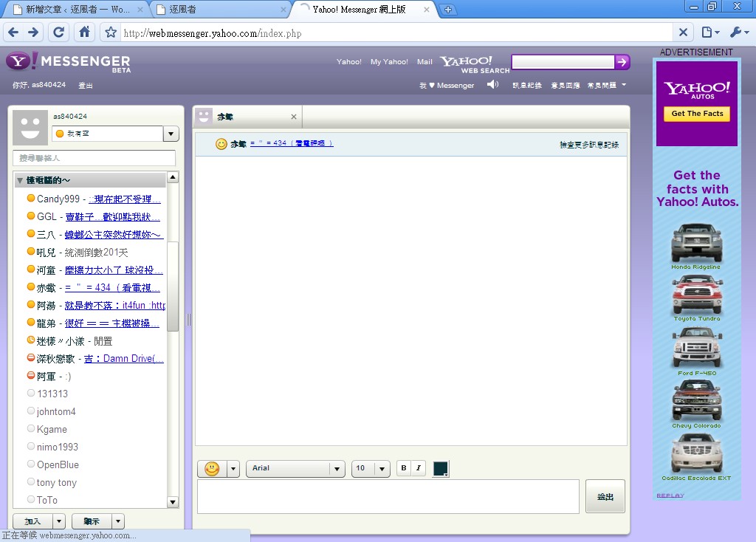Switch to the 新增文章 browser tab
The image size is (756, 542).
pyautogui.click(x=78, y=9)
